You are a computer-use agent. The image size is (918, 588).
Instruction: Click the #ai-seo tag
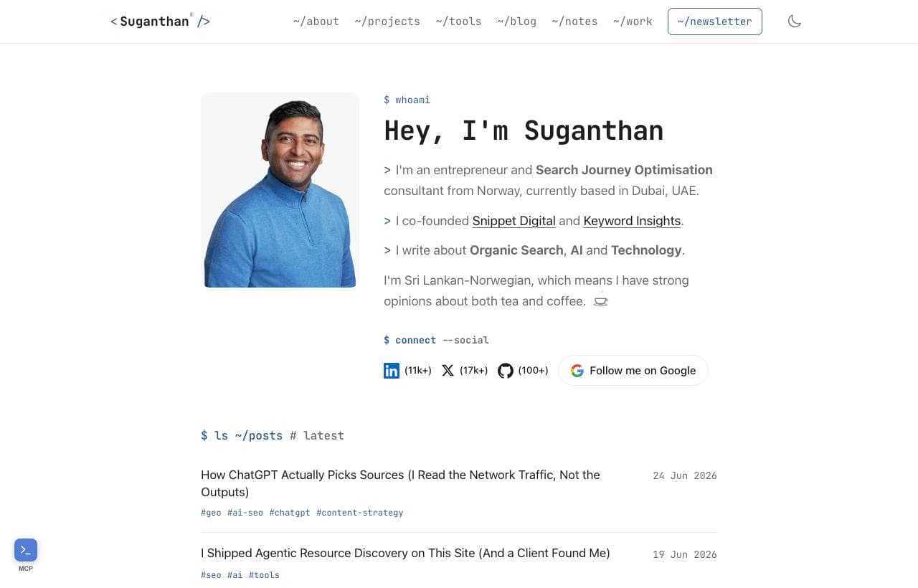pyautogui.click(x=245, y=513)
